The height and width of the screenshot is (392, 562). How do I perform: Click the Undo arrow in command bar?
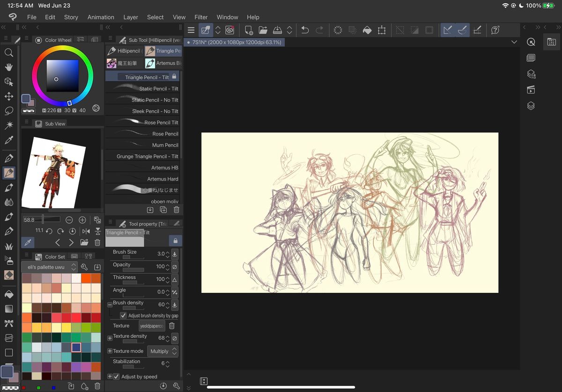pos(305,30)
